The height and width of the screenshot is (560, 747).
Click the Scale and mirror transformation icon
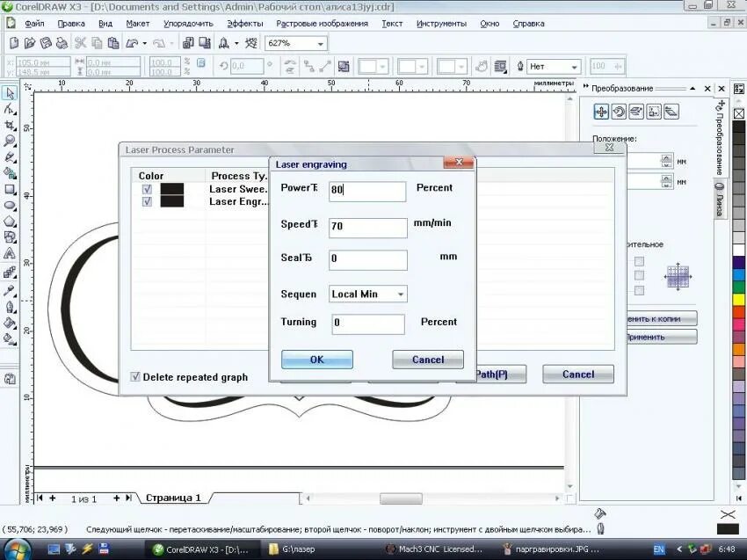[x=636, y=112]
